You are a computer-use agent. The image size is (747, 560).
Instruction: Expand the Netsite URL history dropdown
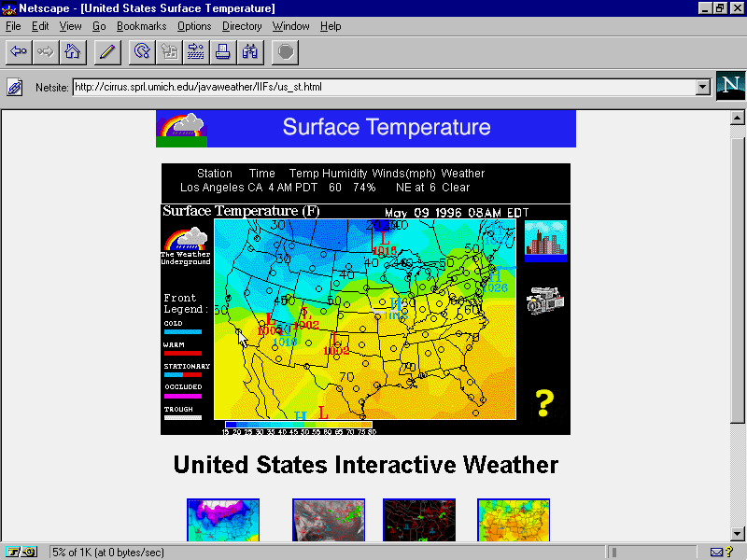pyautogui.click(x=703, y=88)
